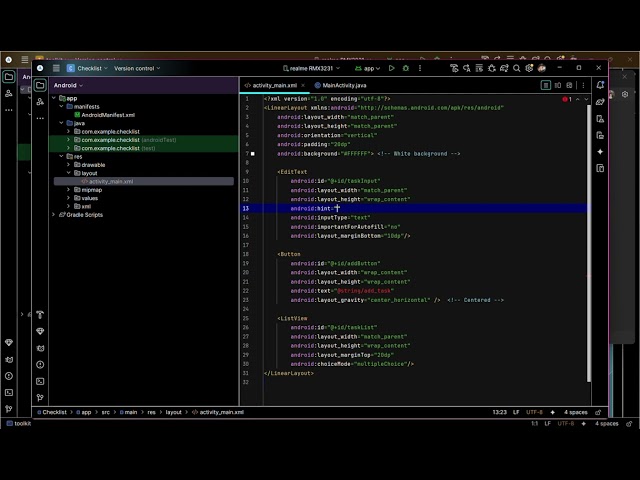Change Android project view dropdown
The image size is (640, 480).
coord(68,85)
